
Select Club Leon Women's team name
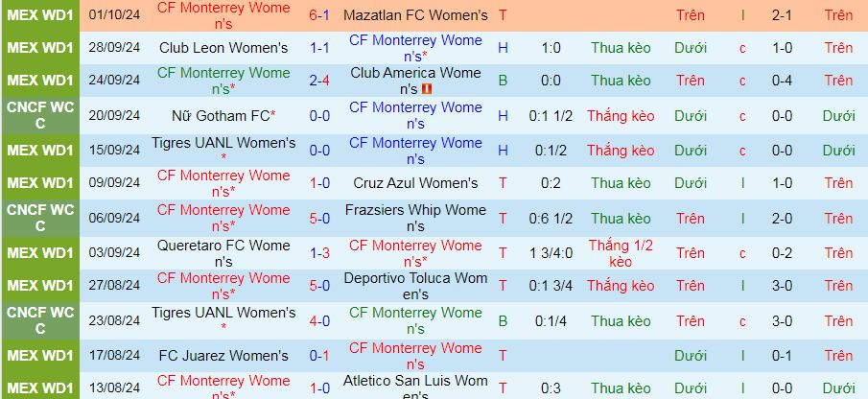[x=223, y=48]
